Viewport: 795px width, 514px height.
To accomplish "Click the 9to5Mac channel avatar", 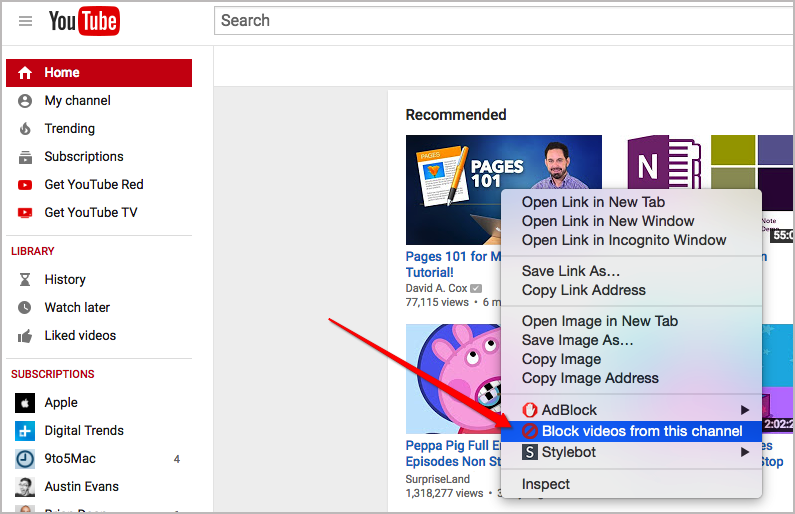I will click(x=25, y=459).
